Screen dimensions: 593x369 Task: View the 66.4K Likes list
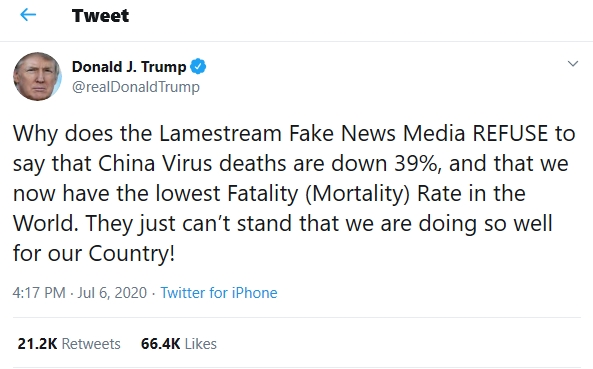pos(179,344)
